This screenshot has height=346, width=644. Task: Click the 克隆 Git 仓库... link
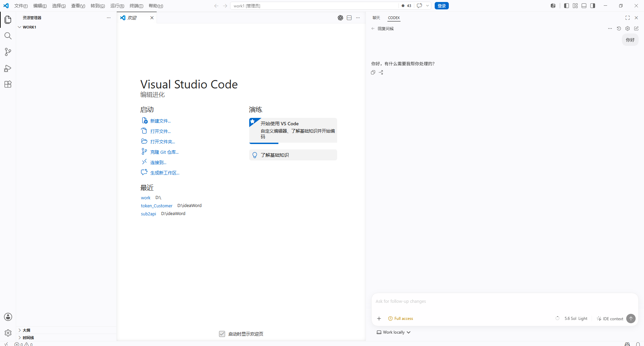pyautogui.click(x=164, y=152)
